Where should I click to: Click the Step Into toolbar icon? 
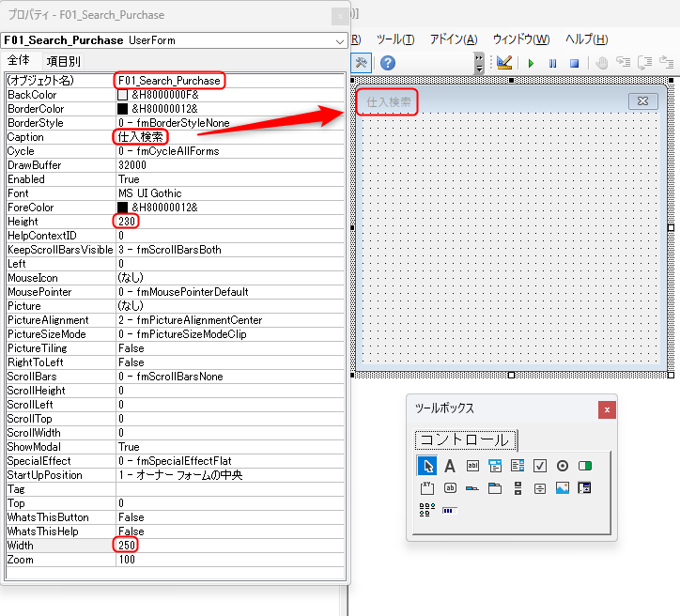(624, 63)
